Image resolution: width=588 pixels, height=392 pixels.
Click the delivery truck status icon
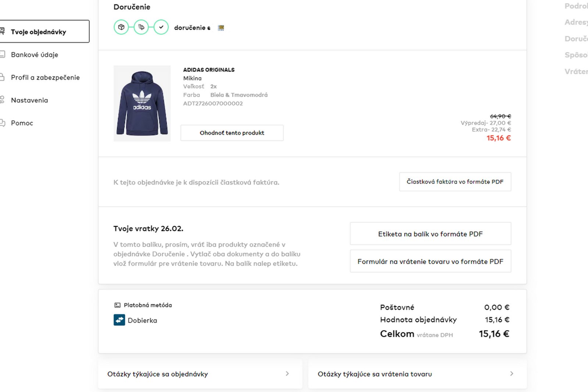click(141, 27)
